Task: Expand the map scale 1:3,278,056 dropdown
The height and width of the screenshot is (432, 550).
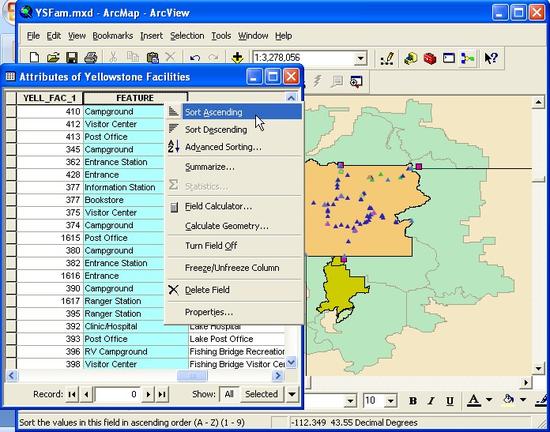Action: 361,58
